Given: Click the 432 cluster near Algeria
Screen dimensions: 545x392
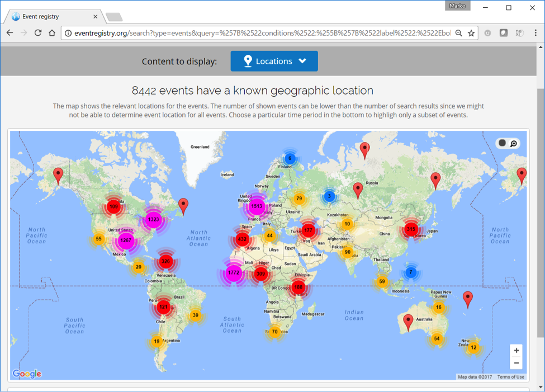Looking at the screenshot, I should 242,239.
